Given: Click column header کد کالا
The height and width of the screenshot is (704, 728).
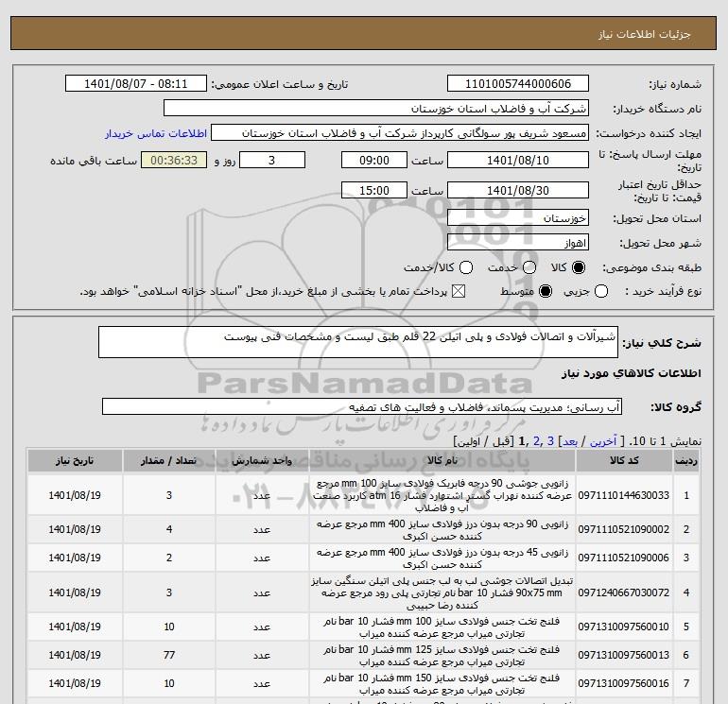Looking at the screenshot, I should coord(624,460).
